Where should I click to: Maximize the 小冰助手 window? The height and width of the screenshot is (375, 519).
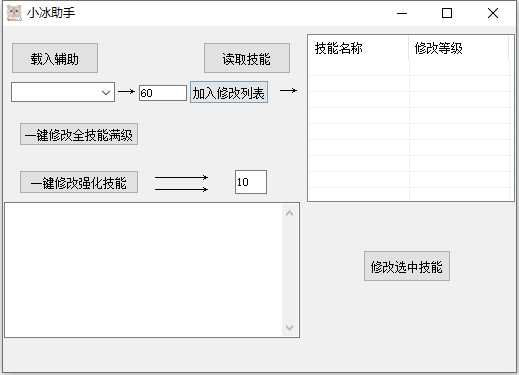[447, 13]
